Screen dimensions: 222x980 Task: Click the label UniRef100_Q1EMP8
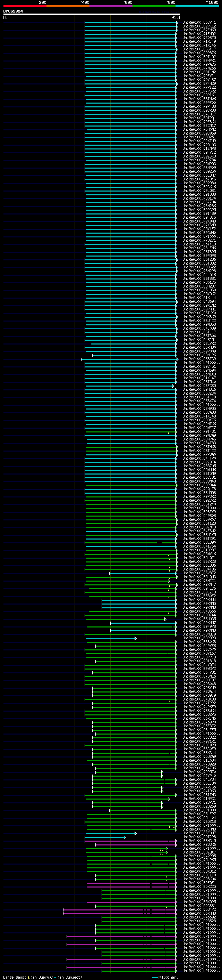click(x=199, y=148)
